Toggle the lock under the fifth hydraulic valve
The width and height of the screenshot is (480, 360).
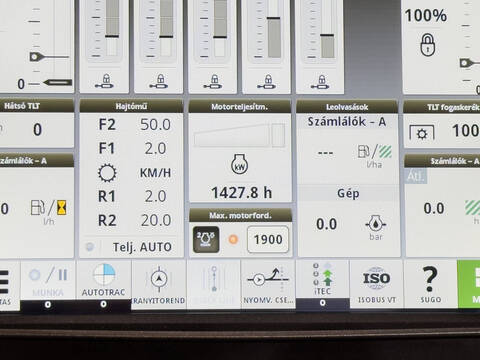click(x=320, y=82)
